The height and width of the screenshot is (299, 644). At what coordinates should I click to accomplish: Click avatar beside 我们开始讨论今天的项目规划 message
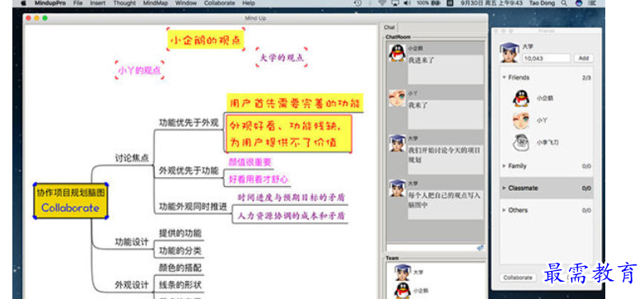pyautogui.click(x=397, y=143)
